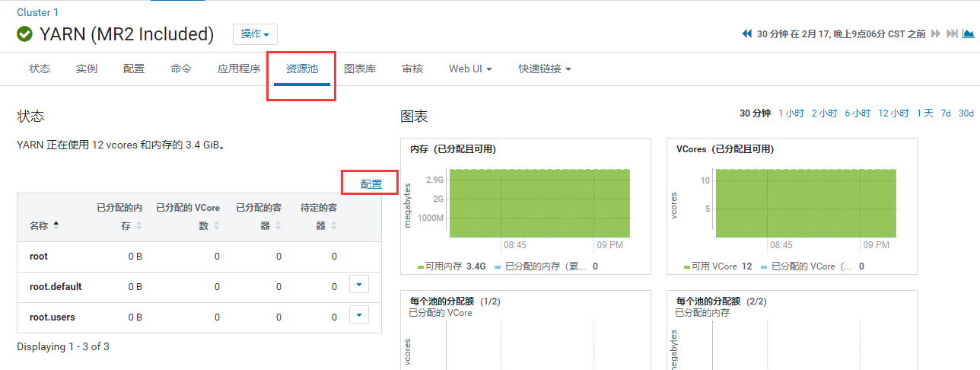Open the 配置 tab in navigation bar
This screenshot has width=980, height=370.
(x=134, y=69)
